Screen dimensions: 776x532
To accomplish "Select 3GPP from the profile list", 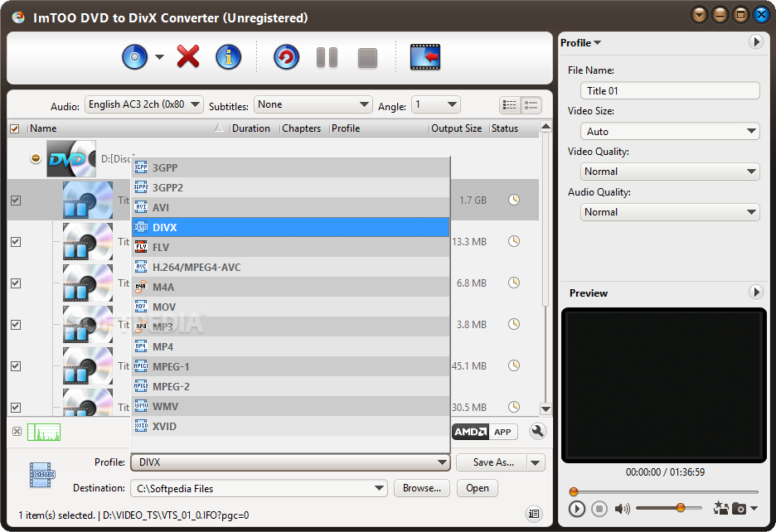I will [291, 167].
